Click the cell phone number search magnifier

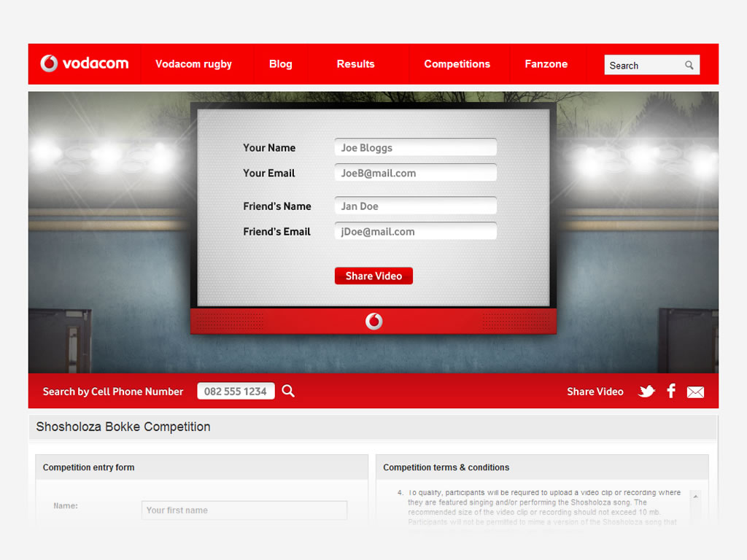point(288,392)
